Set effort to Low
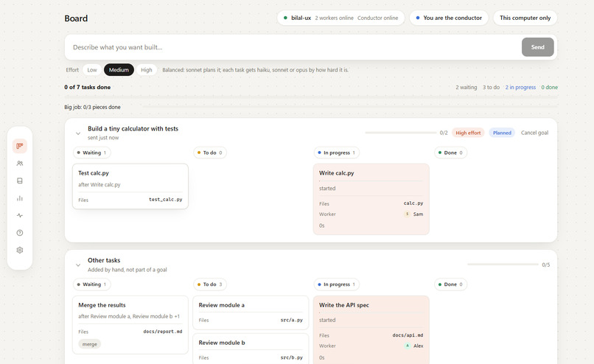 click(x=92, y=70)
